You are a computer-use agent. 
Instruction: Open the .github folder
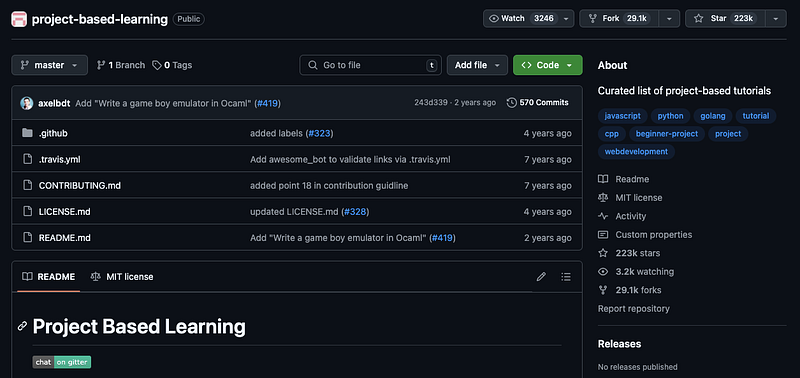tap(53, 133)
